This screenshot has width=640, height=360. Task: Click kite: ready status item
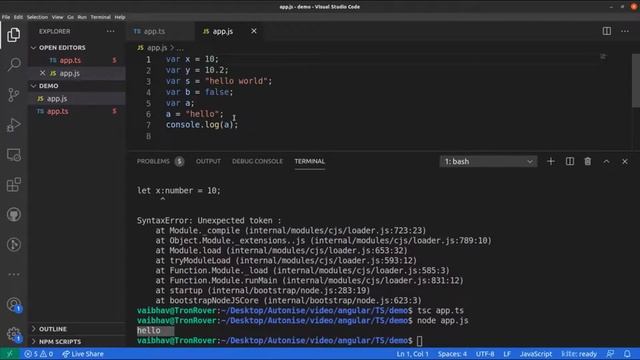click(579, 354)
